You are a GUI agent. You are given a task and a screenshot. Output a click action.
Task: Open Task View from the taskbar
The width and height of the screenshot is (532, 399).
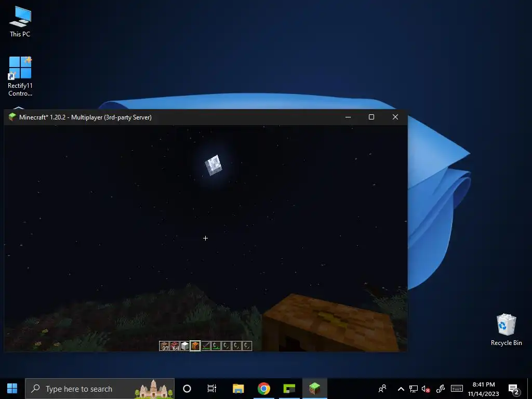212,389
